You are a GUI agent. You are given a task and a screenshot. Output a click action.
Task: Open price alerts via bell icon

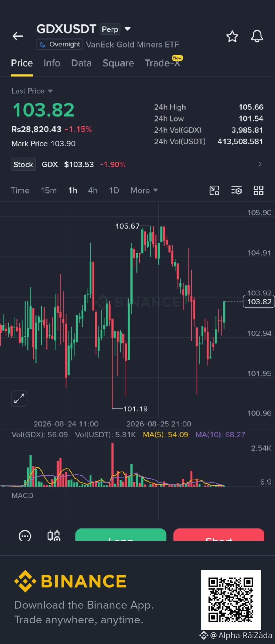pyautogui.click(x=257, y=36)
